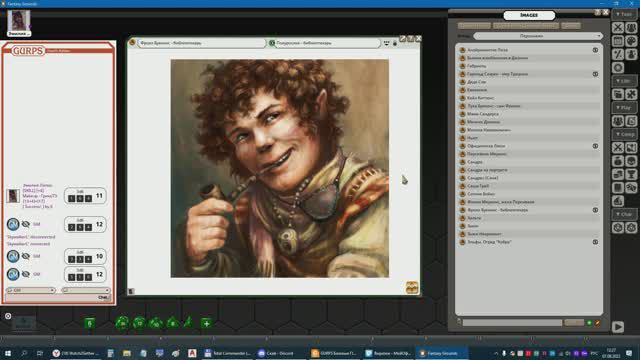Collapse the Tool section in the sidebar

[624, 14]
